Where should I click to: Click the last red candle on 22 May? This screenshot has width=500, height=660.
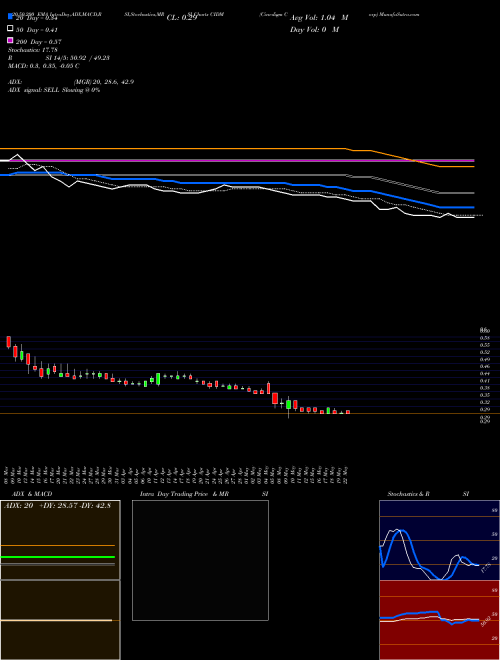tap(348, 412)
